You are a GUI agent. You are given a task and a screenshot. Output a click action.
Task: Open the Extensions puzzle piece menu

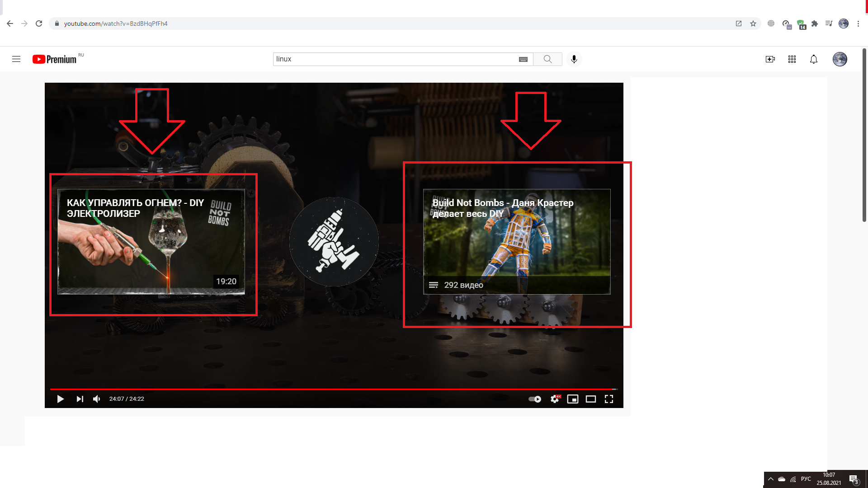815,23
